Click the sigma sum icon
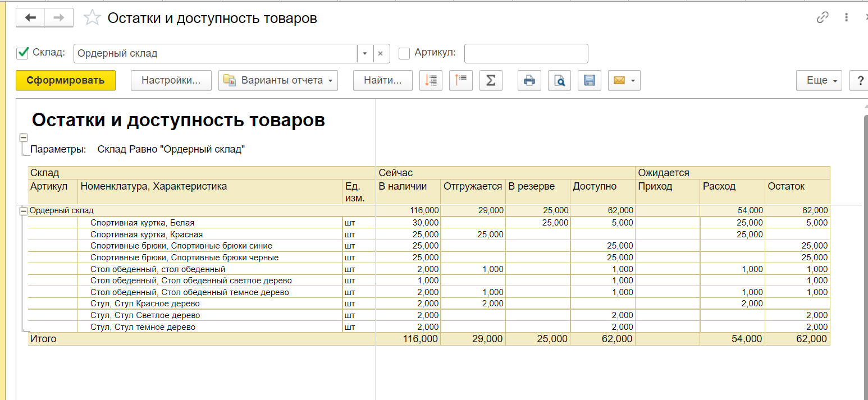Viewport: 868px width, 400px height. 491,80
